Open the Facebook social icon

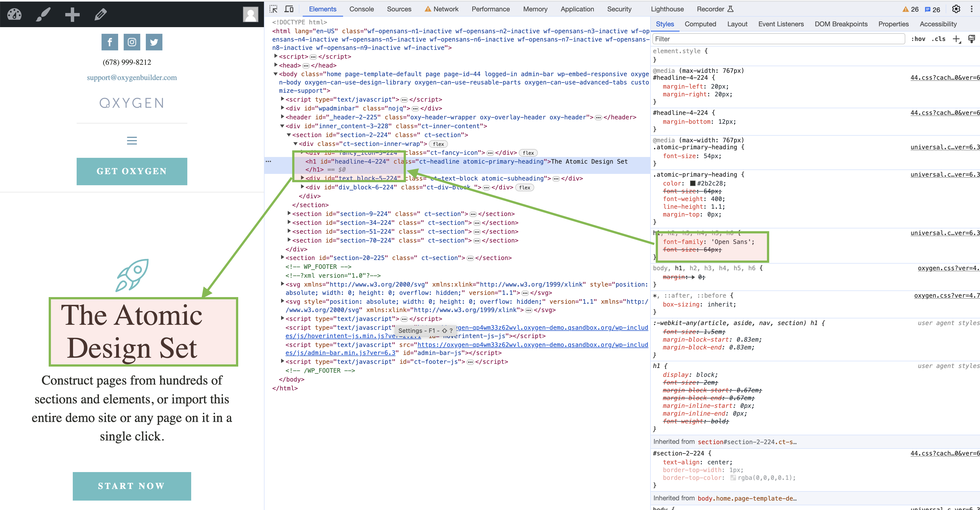(x=110, y=42)
